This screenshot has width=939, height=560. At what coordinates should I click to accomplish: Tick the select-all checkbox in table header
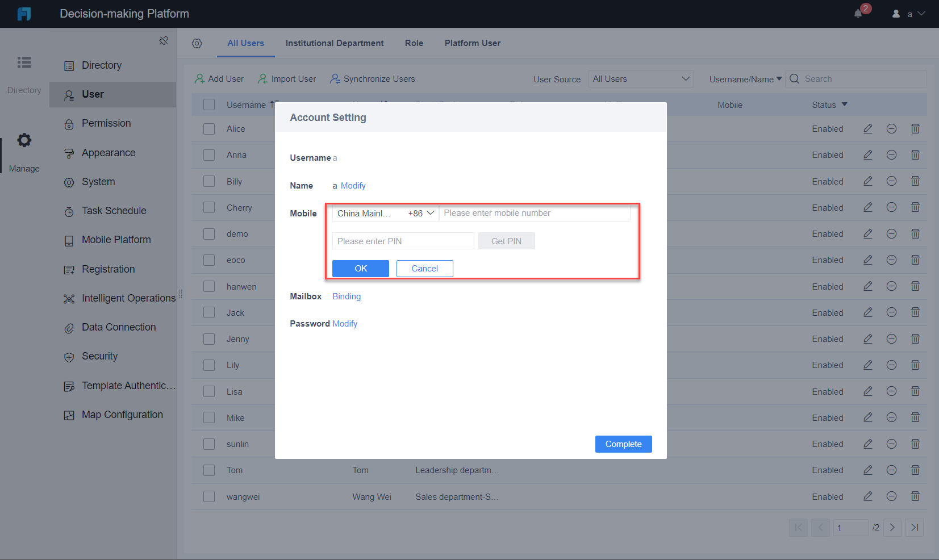208,105
